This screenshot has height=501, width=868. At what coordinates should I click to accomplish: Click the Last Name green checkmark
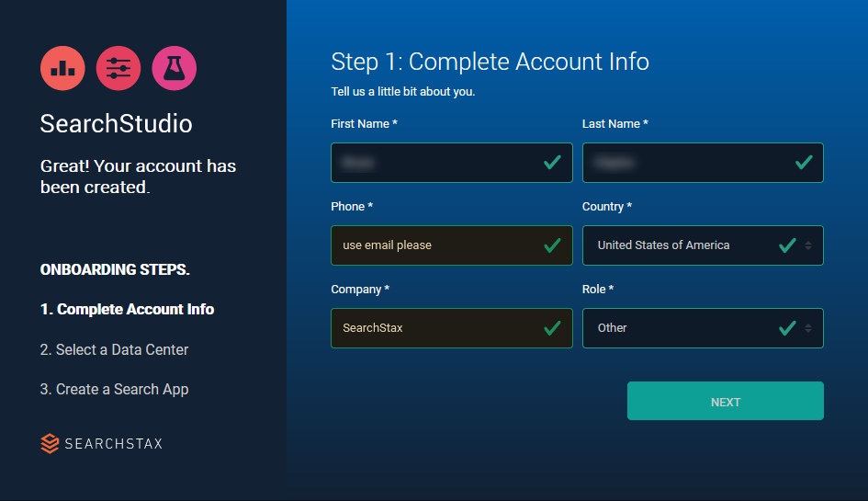(x=804, y=163)
